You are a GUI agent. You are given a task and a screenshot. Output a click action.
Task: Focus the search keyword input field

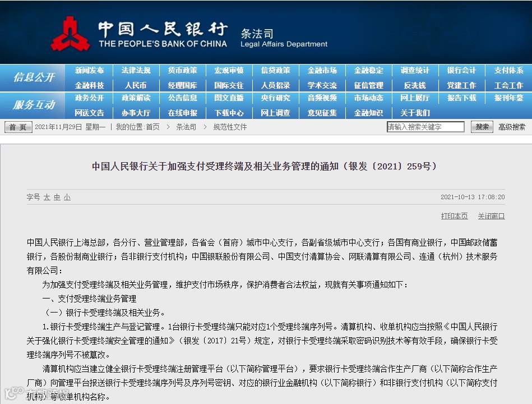click(x=425, y=127)
